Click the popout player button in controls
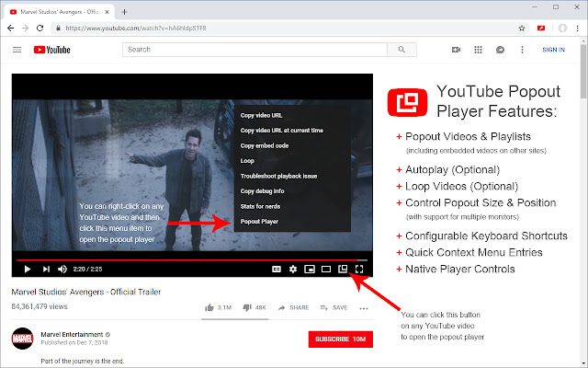 343,269
